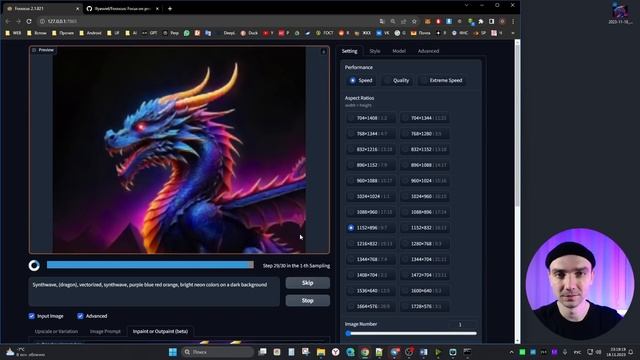The image size is (640, 360).
Task: Show hidden system tray icons
Action: pyautogui.click(x=511, y=352)
